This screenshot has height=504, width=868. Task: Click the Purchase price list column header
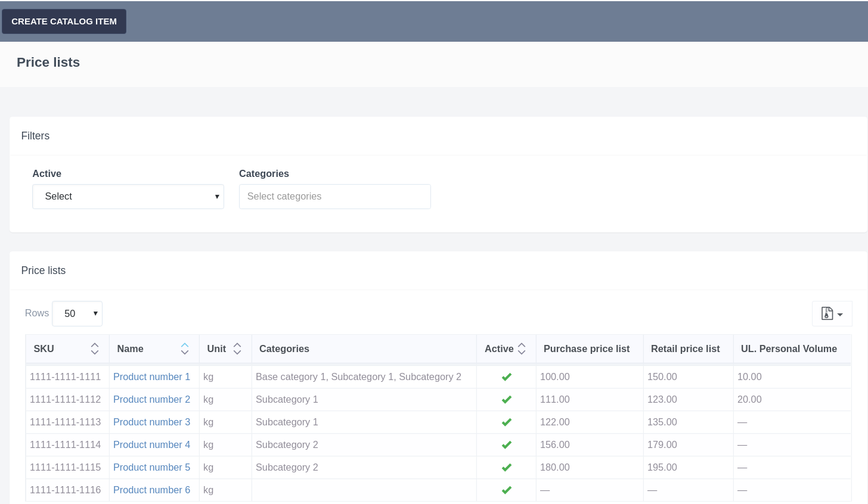click(x=586, y=349)
